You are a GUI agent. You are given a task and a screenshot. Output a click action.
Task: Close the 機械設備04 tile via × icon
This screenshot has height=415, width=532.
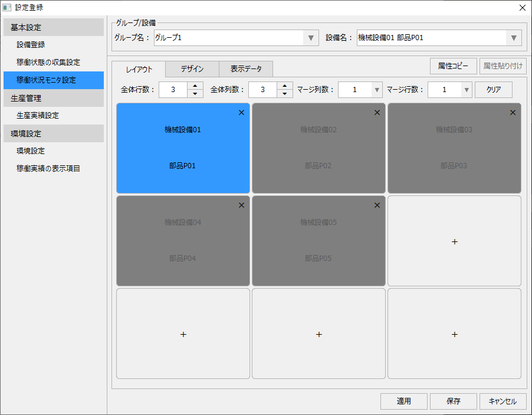pyautogui.click(x=241, y=205)
